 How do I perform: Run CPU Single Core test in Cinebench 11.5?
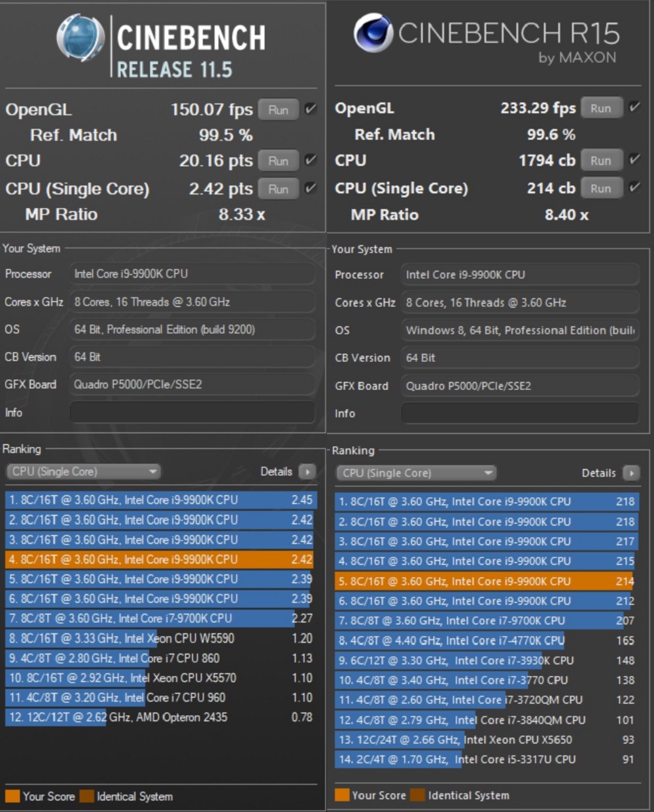pos(278,189)
